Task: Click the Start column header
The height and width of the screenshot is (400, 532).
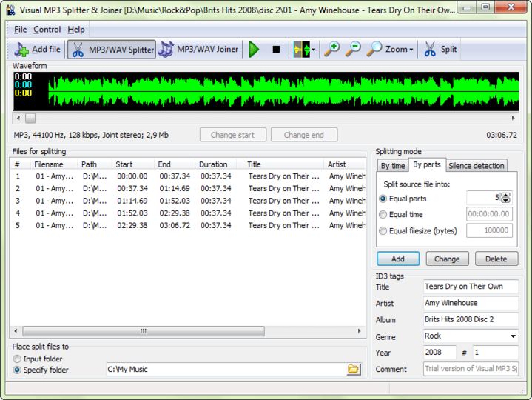Action: (x=132, y=164)
